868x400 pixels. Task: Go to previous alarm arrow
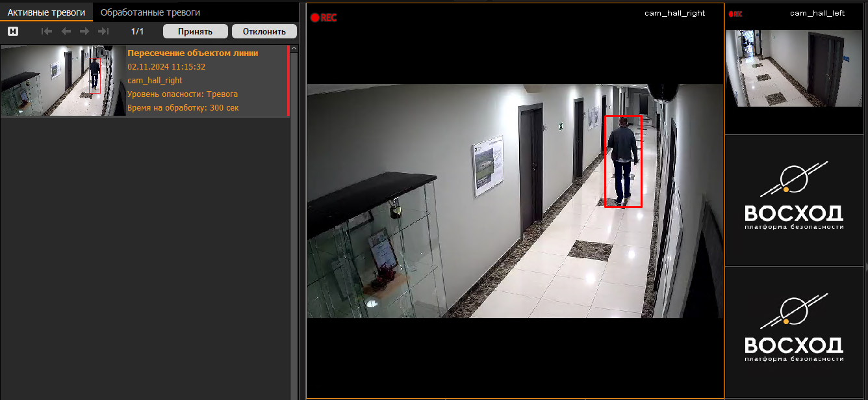[66, 31]
